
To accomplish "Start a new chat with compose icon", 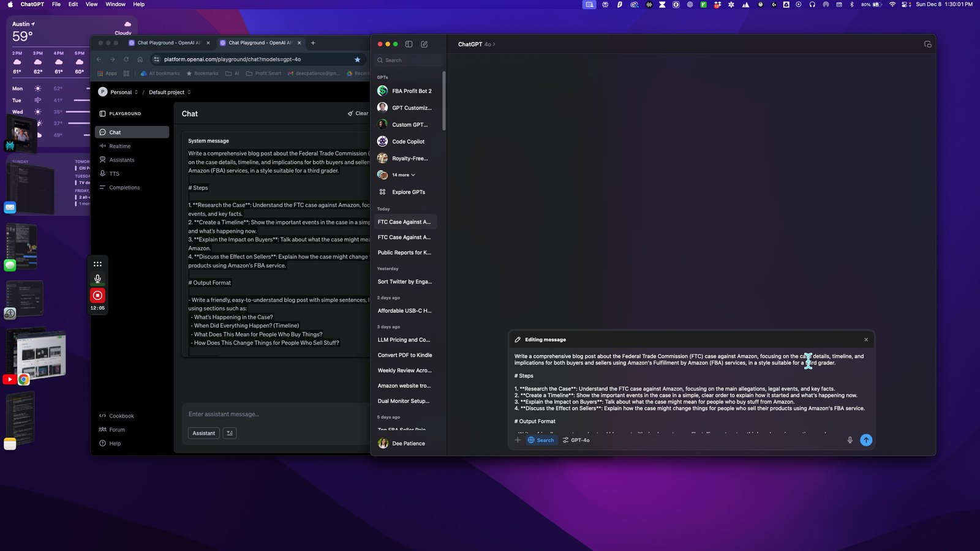I will pyautogui.click(x=424, y=44).
